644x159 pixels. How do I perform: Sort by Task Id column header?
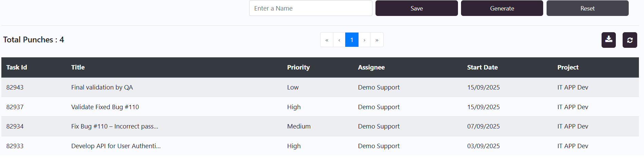[x=17, y=67]
